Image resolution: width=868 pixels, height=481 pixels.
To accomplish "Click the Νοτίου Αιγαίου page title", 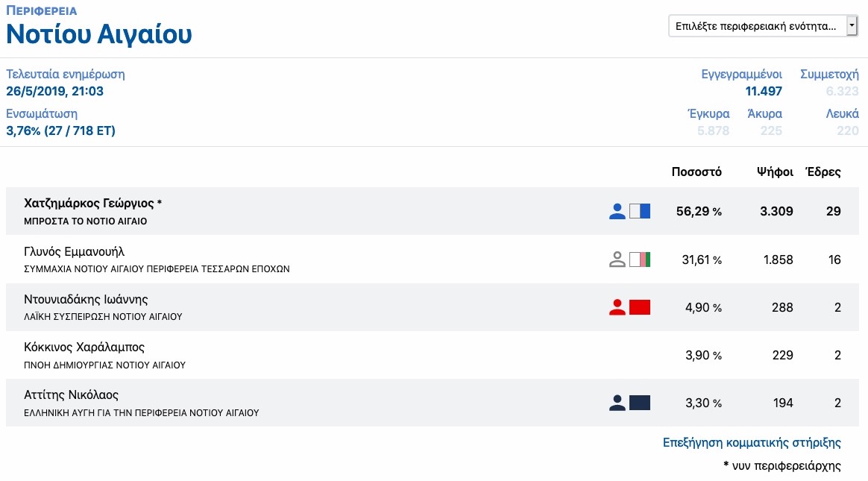I will pyautogui.click(x=99, y=34).
